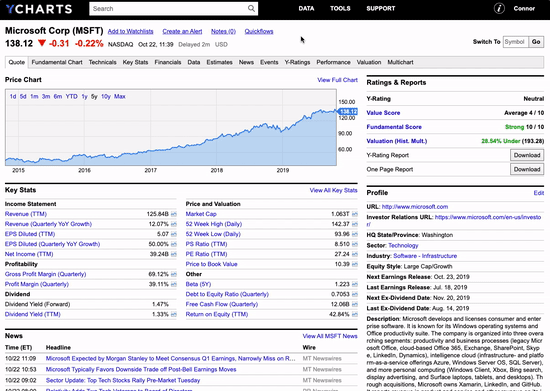Image resolution: width=550 pixels, height=391 pixels.
Task: Switch to the Financials tab
Action: pos(168,62)
